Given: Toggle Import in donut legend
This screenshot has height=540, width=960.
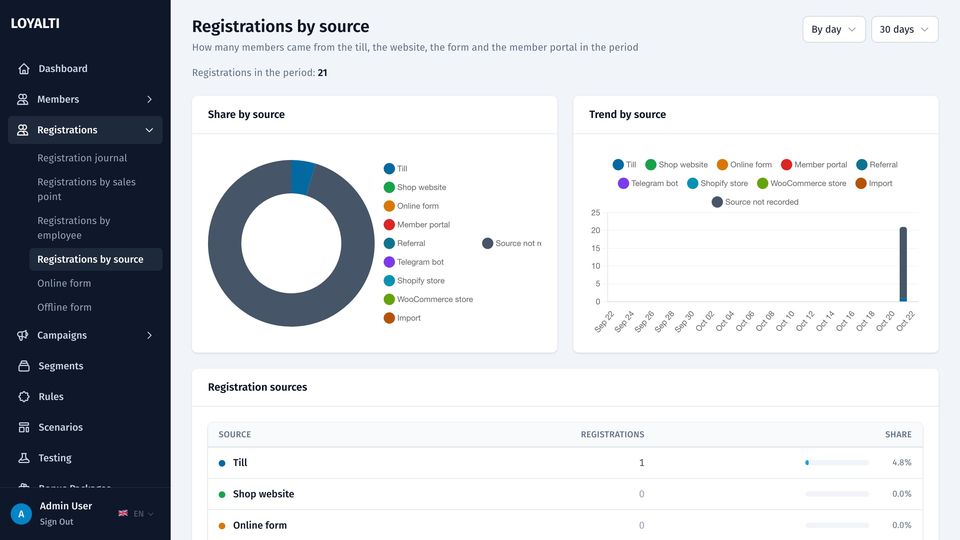Looking at the screenshot, I should [402, 318].
